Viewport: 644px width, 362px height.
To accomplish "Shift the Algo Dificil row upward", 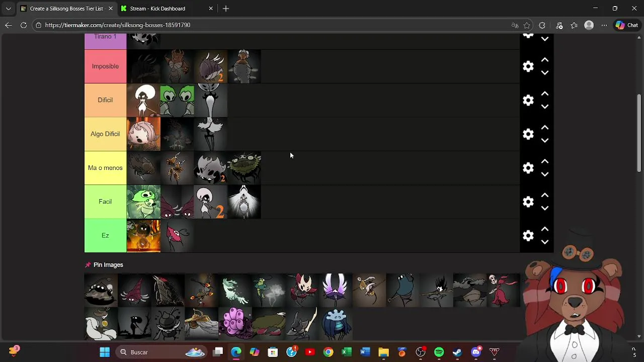I will [544, 128].
